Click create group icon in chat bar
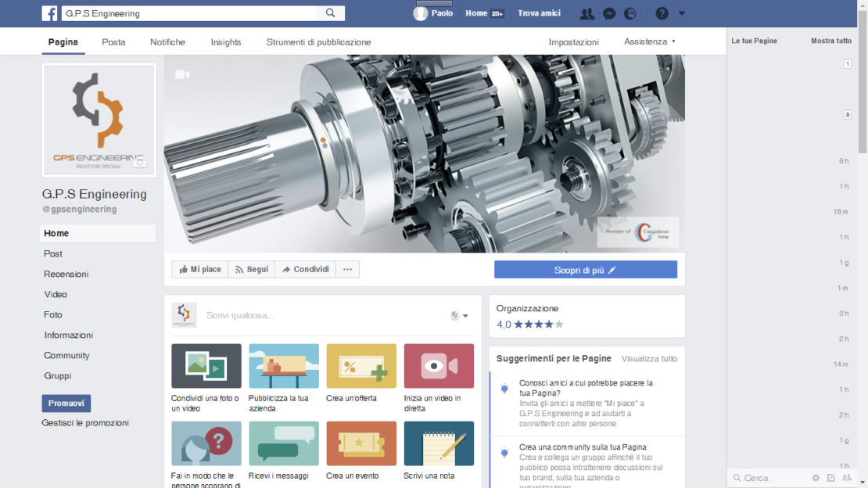Screen dimensions: 868x488 pyautogui.click(x=847, y=478)
